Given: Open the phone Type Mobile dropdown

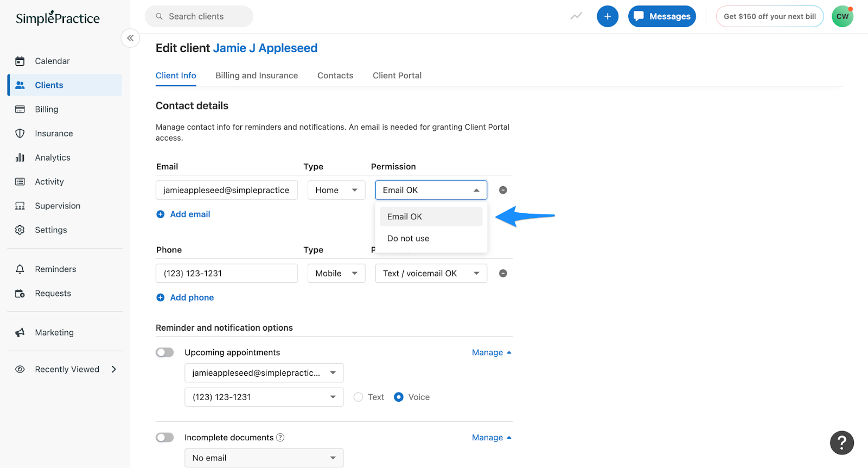Looking at the screenshot, I should [336, 274].
